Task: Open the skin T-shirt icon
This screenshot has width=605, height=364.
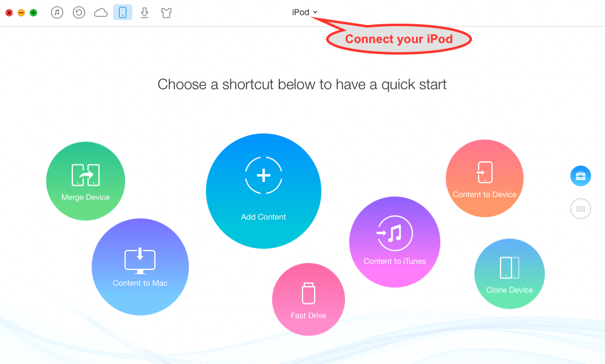Action: click(x=166, y=13)
